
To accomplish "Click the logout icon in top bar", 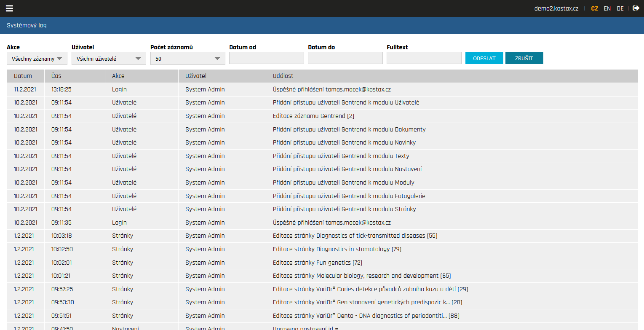I will click(636, 8).
